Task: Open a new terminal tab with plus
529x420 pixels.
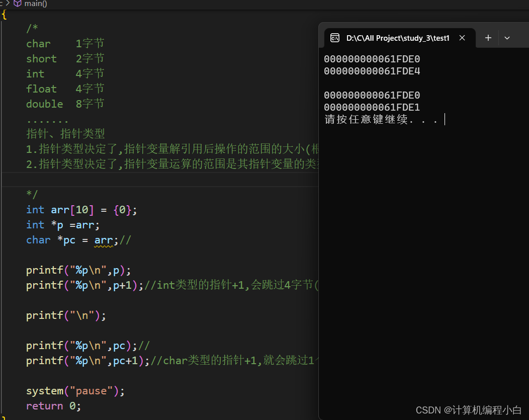Action: (488, 38)
